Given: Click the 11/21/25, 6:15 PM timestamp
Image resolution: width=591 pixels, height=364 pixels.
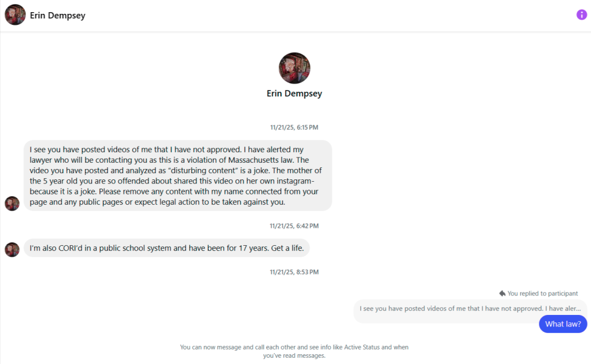Looking at the screenshot, I should coord(294,127).
